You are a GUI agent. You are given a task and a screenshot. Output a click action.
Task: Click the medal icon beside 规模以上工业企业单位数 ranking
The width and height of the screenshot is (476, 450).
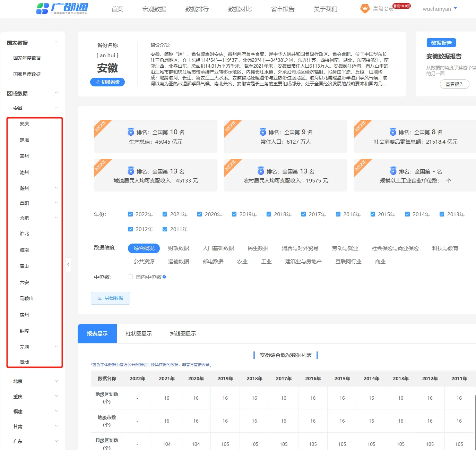point(393,171)
